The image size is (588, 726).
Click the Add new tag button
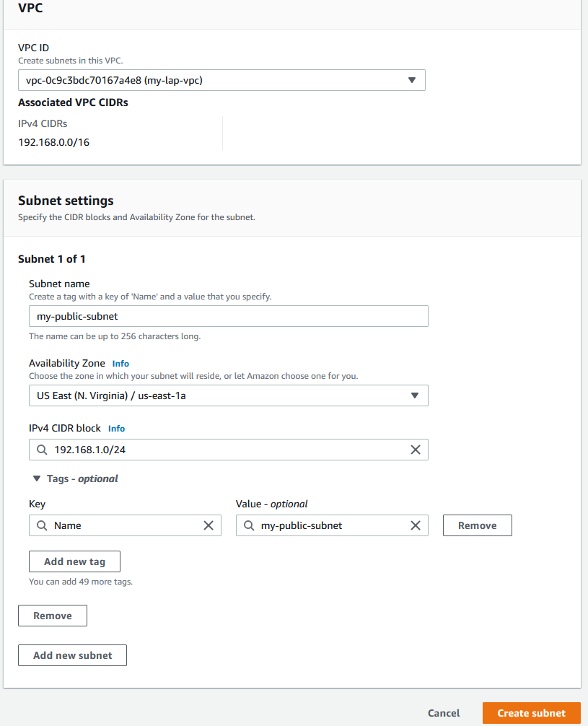(x=74, y=561)
